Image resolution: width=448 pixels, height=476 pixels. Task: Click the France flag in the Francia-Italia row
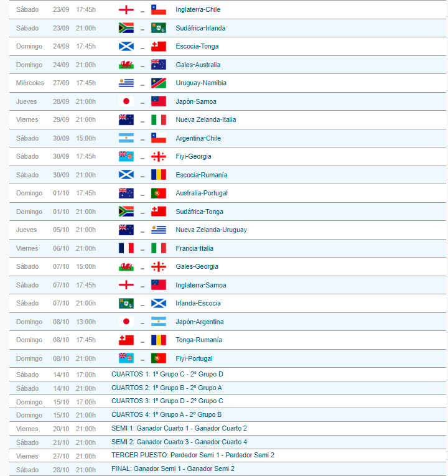click(126, 248)
